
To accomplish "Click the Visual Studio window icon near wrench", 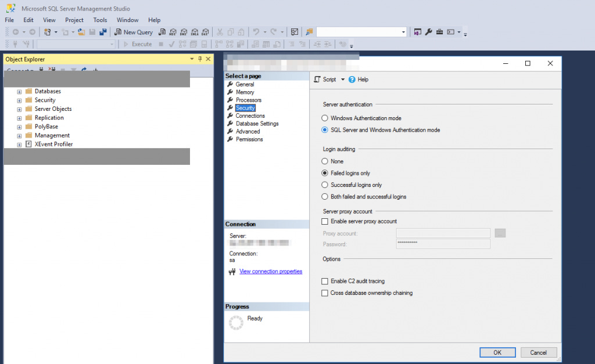I will click(417, 33).
